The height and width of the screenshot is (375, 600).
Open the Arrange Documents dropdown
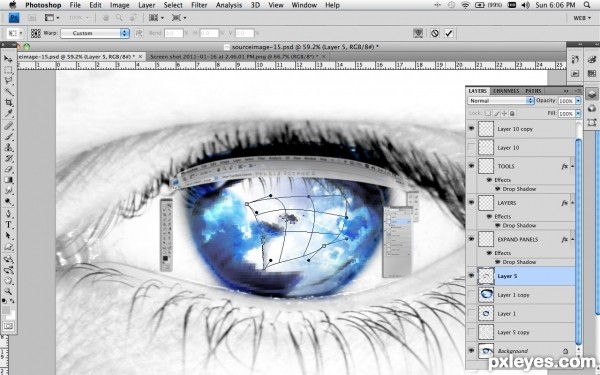point(157,18)
